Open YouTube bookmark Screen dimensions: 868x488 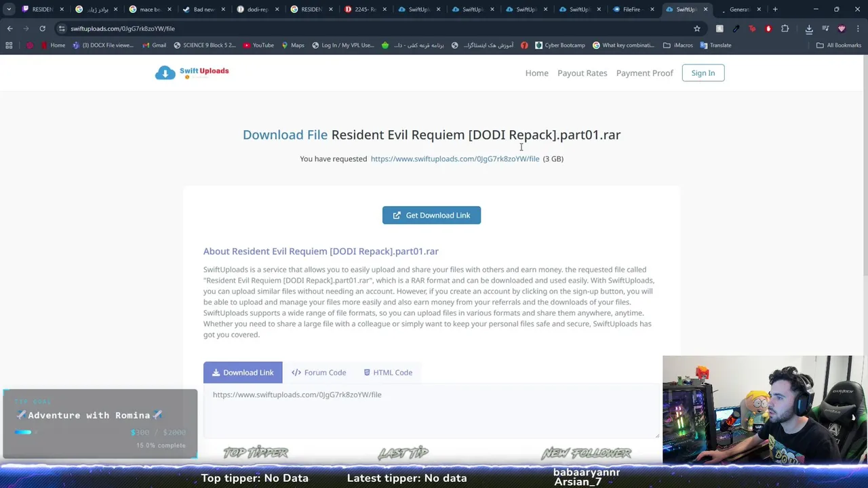click(258, 45)
